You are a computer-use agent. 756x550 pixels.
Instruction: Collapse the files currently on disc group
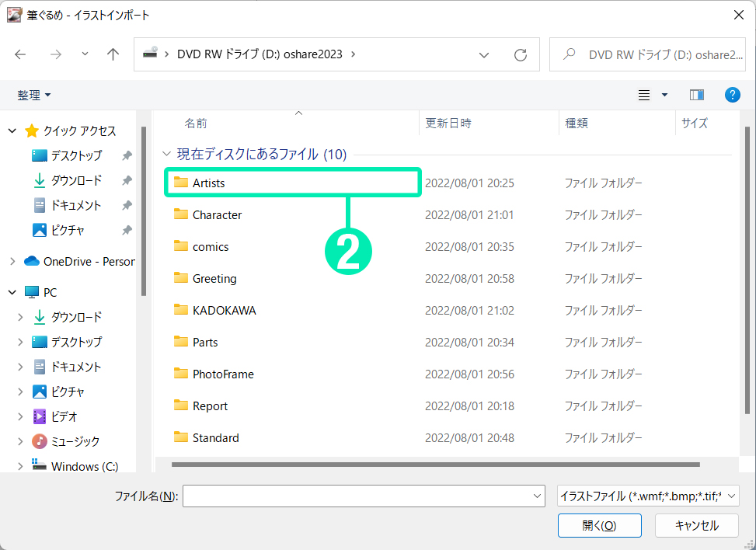[165, 154]
